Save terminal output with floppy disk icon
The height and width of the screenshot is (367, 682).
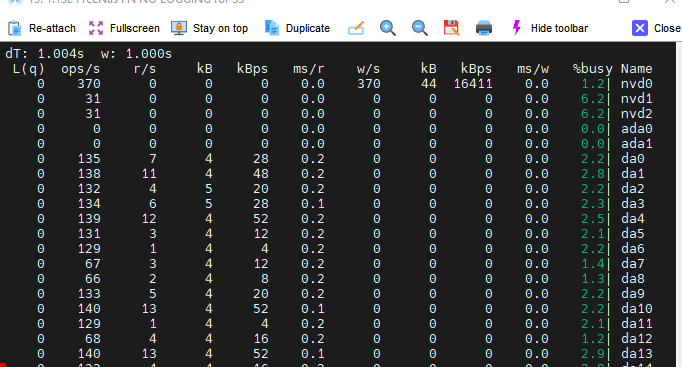pos(451,28)
